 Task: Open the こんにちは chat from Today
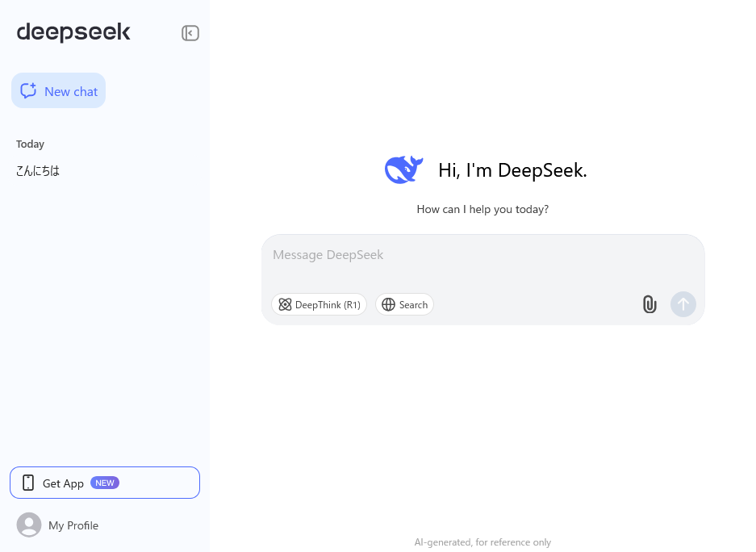(38, 170)
